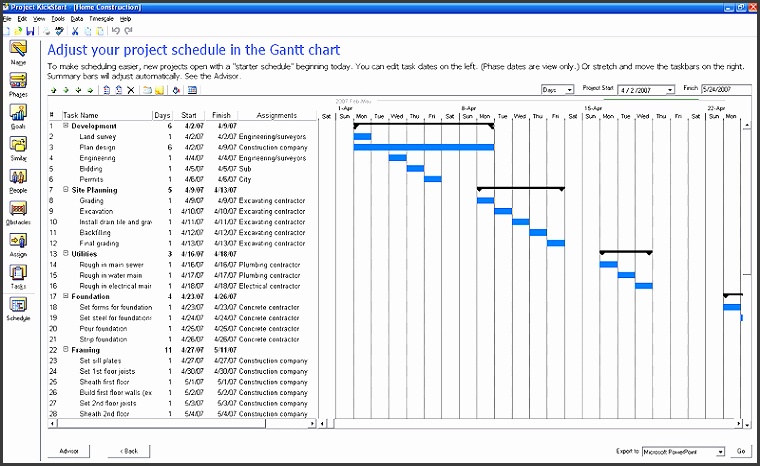The image size is (760, 466).
Task: Click the yellow note icon in Gantt toolbar
Action: click(159, 90)
